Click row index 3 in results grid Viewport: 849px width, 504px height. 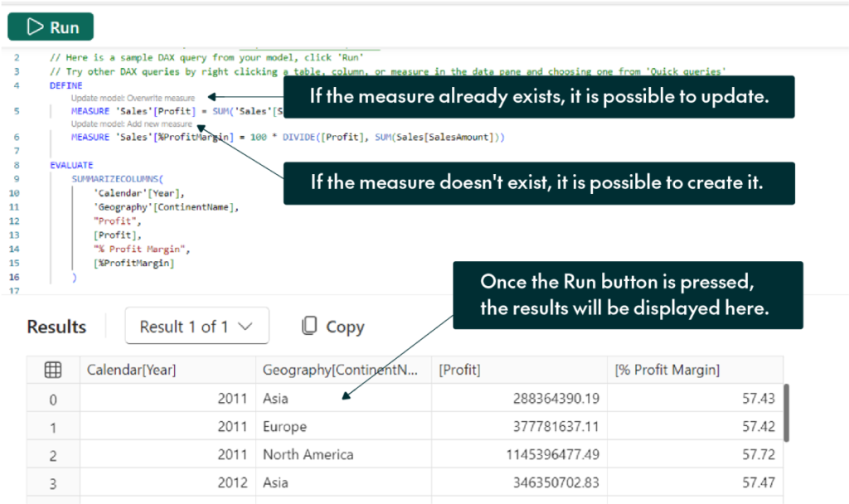coord(53,483)
